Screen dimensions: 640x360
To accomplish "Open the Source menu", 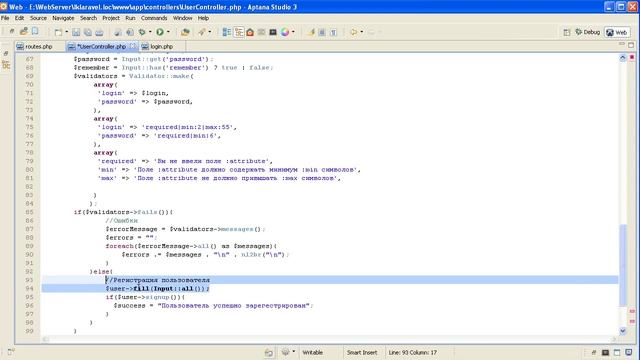I will tap(38, 18).
